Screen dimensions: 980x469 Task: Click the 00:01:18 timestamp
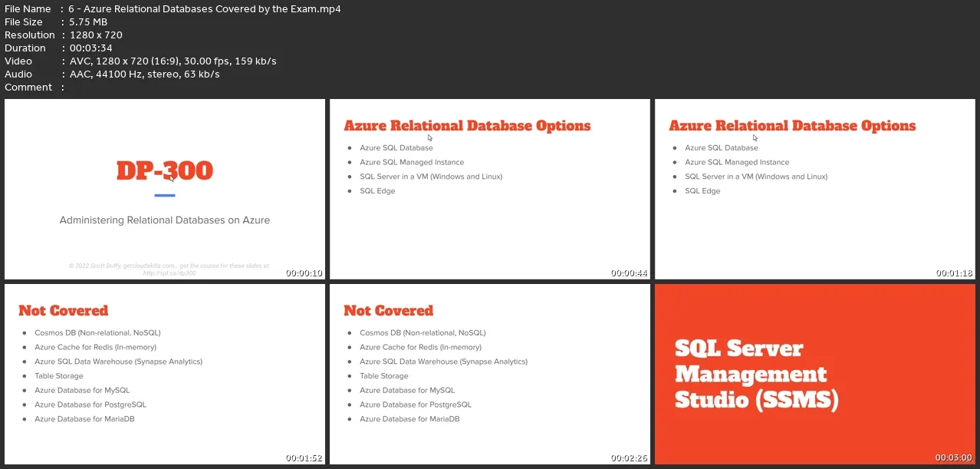[x=955, y=272]
